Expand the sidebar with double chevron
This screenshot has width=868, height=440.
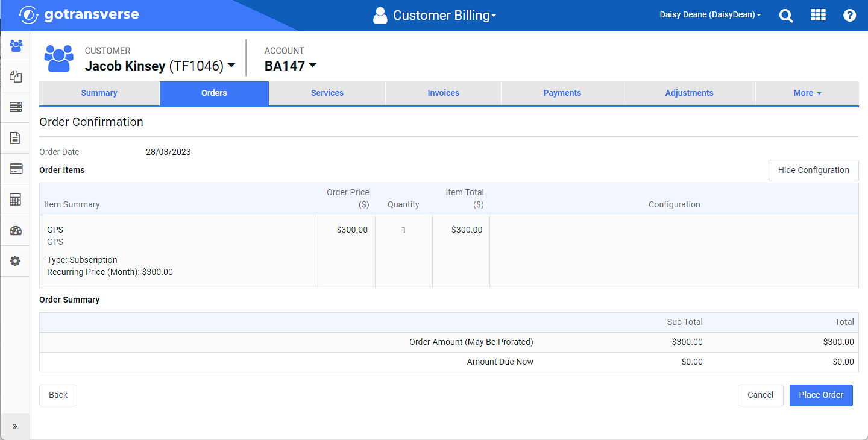tap(15, 426)
